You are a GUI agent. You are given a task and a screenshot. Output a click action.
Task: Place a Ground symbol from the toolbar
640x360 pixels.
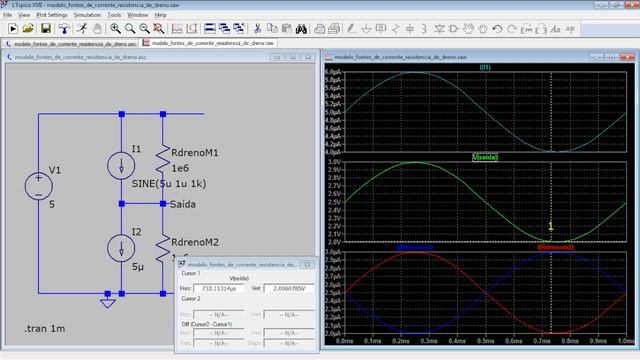pos(366,29)
